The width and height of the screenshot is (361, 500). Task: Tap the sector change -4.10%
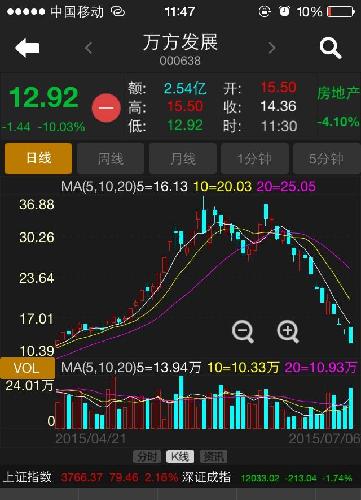pos(338,121)
